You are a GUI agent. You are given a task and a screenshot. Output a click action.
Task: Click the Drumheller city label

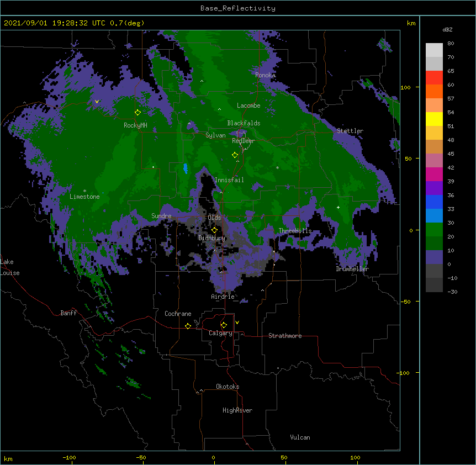point(352,269)
